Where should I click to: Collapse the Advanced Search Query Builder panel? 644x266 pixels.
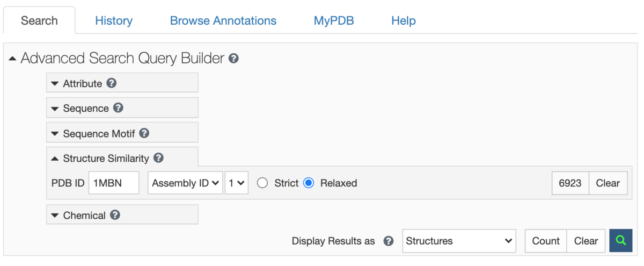point(13,59)
